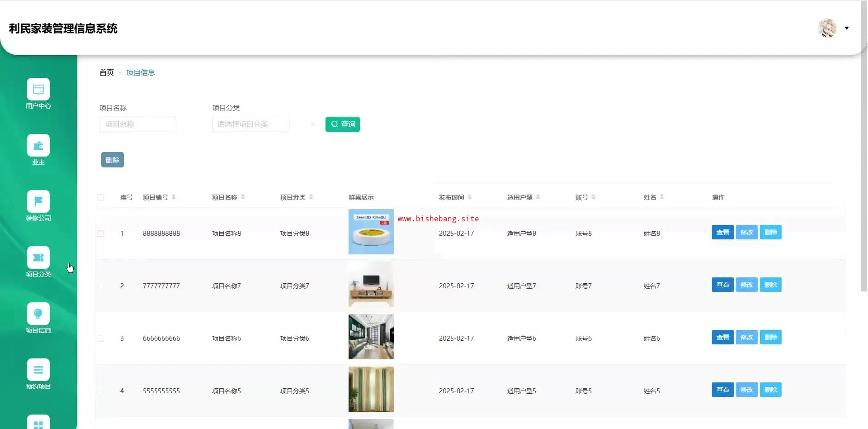This screenshot has height=429, width=868.
Task: Click 修改 button for 项目名称7
Action: (746, 285)
